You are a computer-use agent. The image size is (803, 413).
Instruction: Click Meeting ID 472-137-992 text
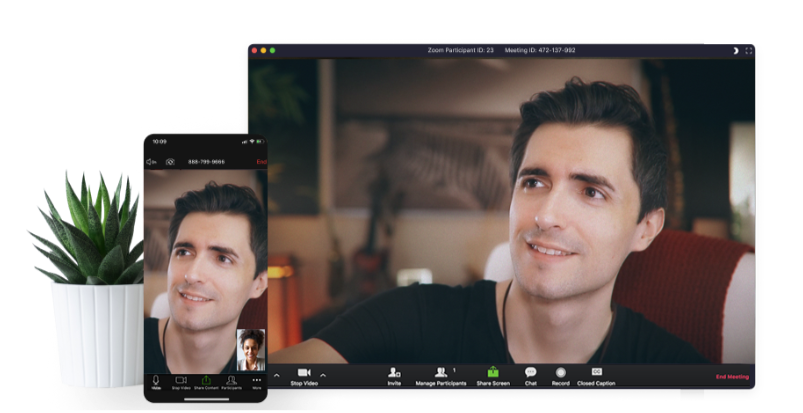click(x=540, y=50)
